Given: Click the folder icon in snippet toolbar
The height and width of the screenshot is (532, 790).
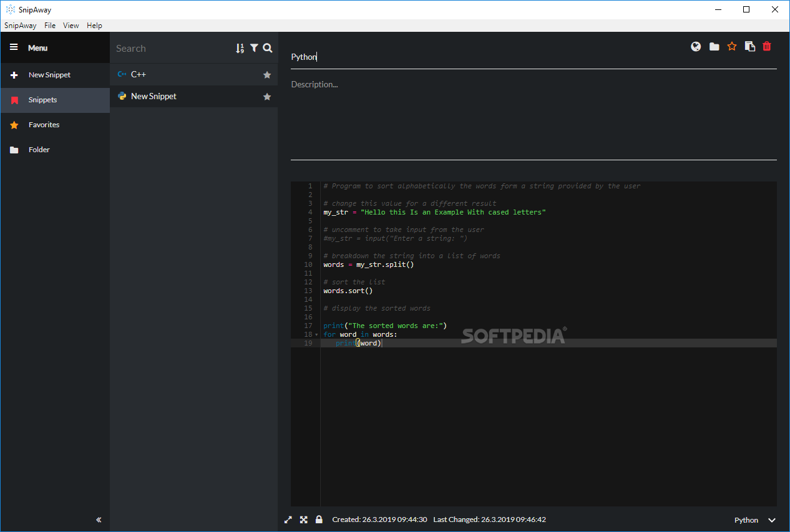Looking at the screenshot, I should tap(714, 47).
